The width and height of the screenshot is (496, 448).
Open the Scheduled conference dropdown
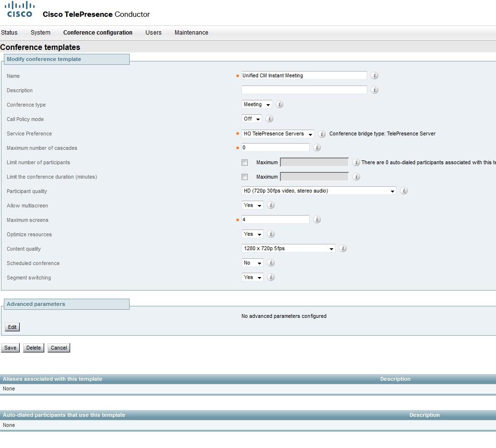point(253,263)
